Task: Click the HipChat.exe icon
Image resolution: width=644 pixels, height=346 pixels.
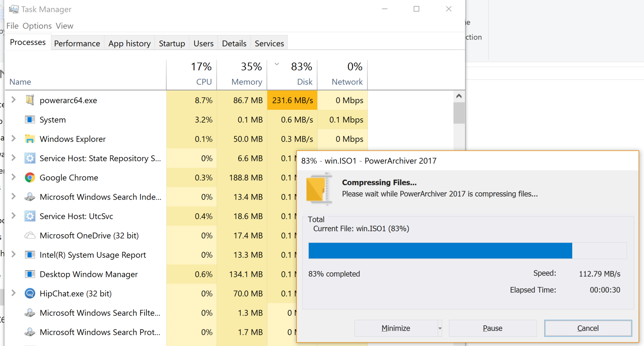Action: pos(30,293)
